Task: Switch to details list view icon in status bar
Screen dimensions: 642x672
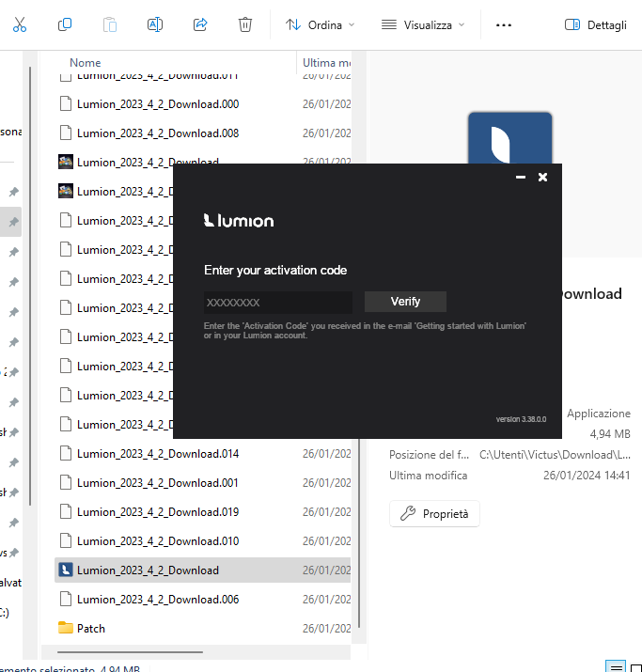Action: coord(616,667)
